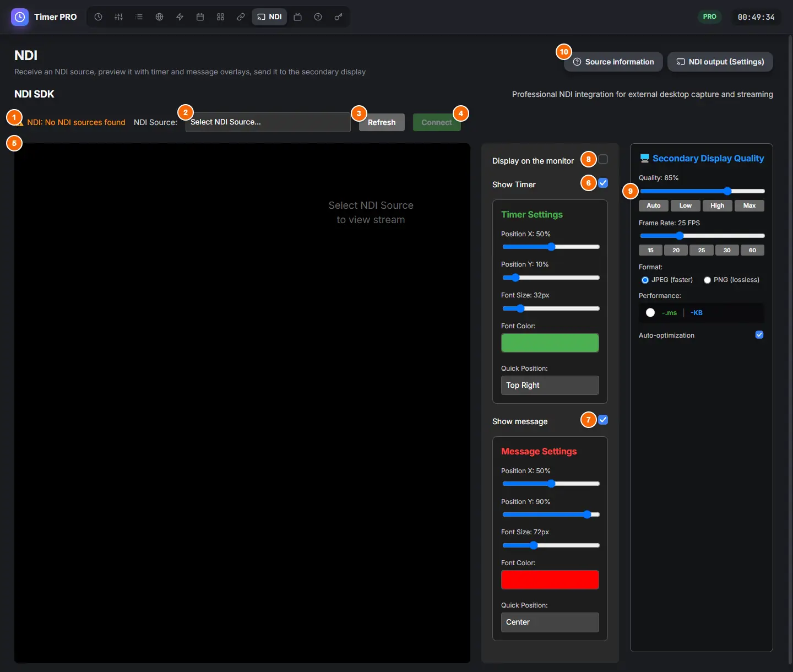Image resolution: width=793 pixels, height=672 pixels.
Task: Set frame rate to 30
Action: (x=727, y=250)
